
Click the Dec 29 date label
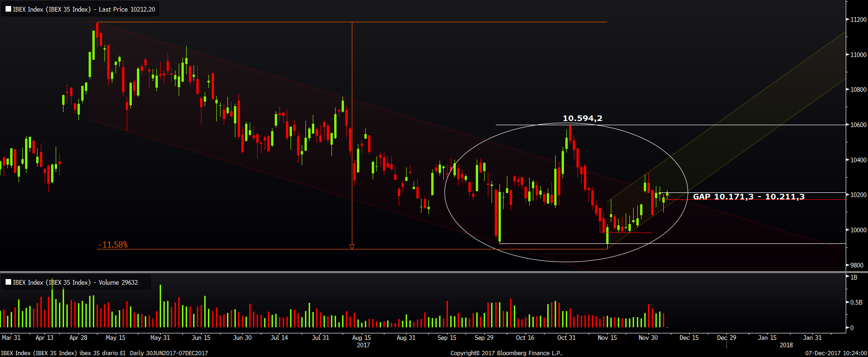pos(726,338)
